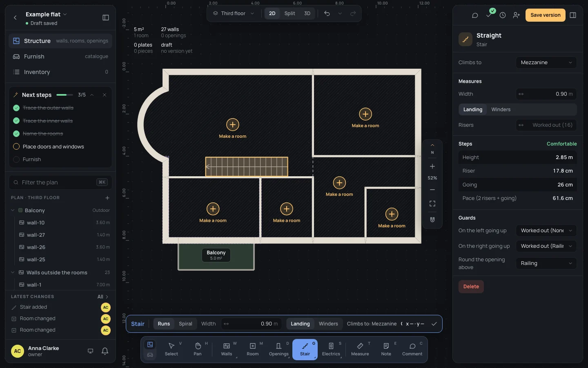Toggle snapping magnet icon
The width and height of the screenshot is (588, 368).
pyautogui.click(x=432, y=220)
